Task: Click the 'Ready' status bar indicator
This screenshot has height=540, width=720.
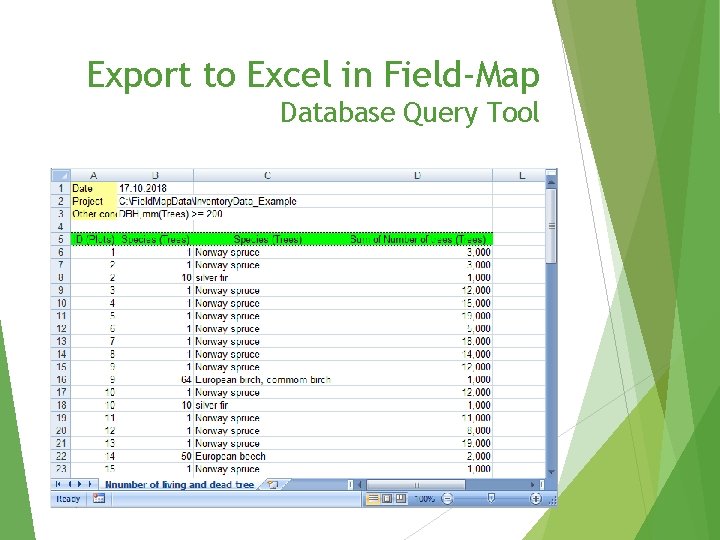Action: 68,499
